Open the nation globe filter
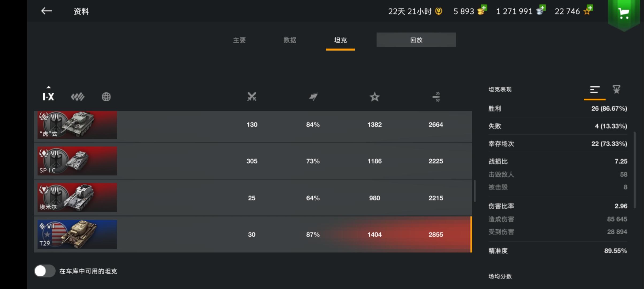Screen dimensions: 644x289 (106, 97)
